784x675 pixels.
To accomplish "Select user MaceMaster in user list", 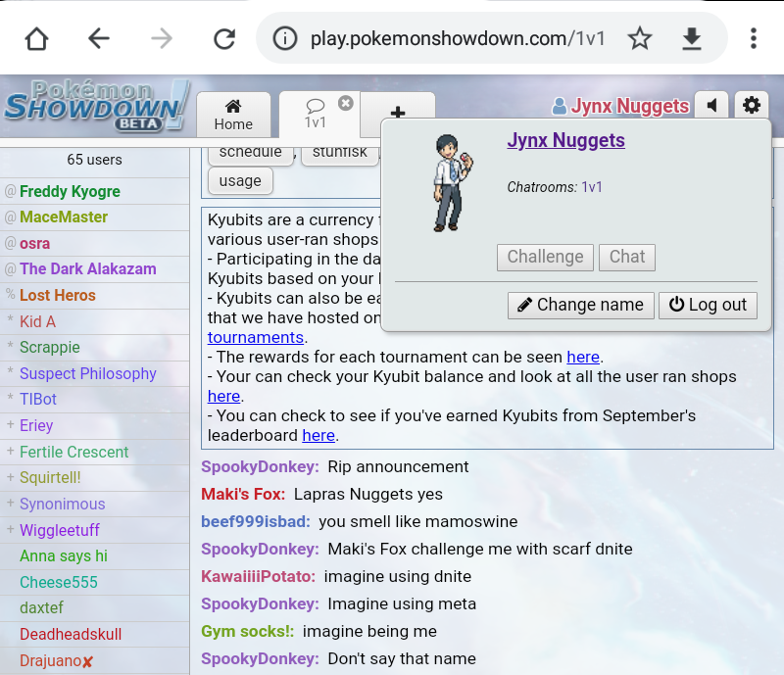I will (94, 217).
